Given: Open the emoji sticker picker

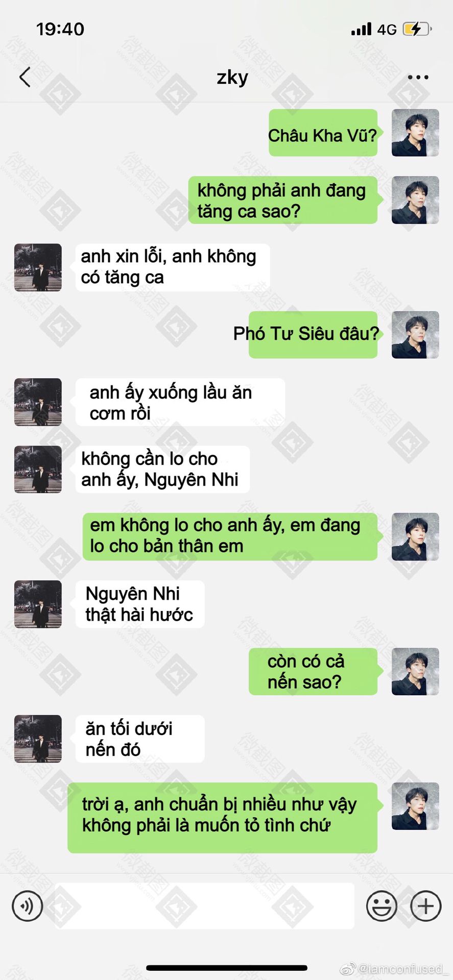Looking at the screenshot, I should [382, 906].
